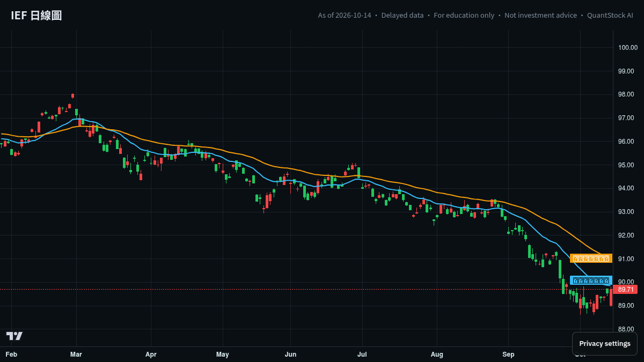Image resolution: width=644 pixels, height=362 pixels.
Task: Click the 100.00 price axis label
Action: tap(626, 48)
